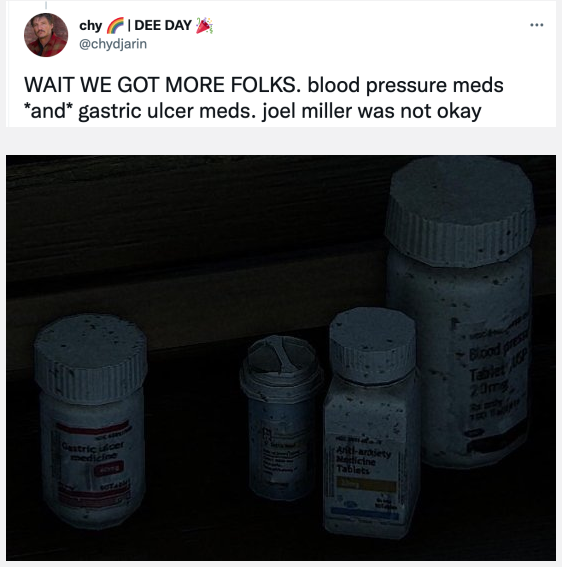Click the open uncapped pill bottle
The image size is (562, 567).
[281, 418]
